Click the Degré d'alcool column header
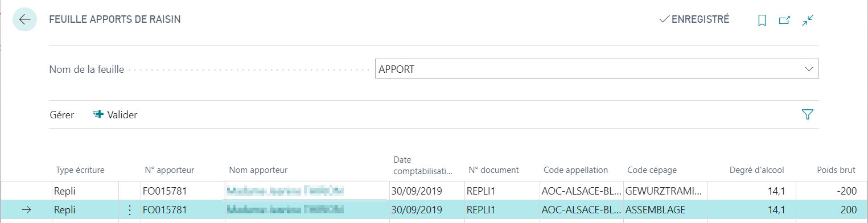868x223 pixels. click(756, 170)
